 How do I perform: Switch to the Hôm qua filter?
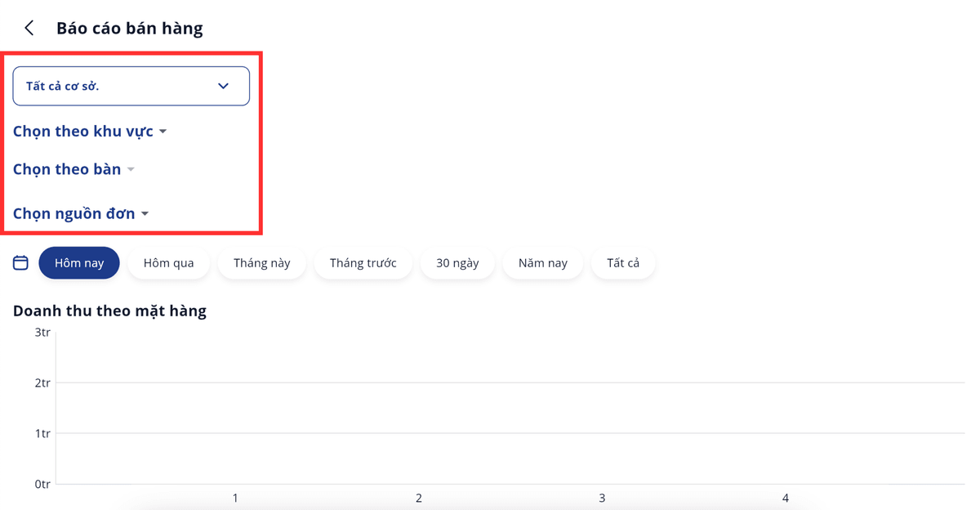point(168,263)
